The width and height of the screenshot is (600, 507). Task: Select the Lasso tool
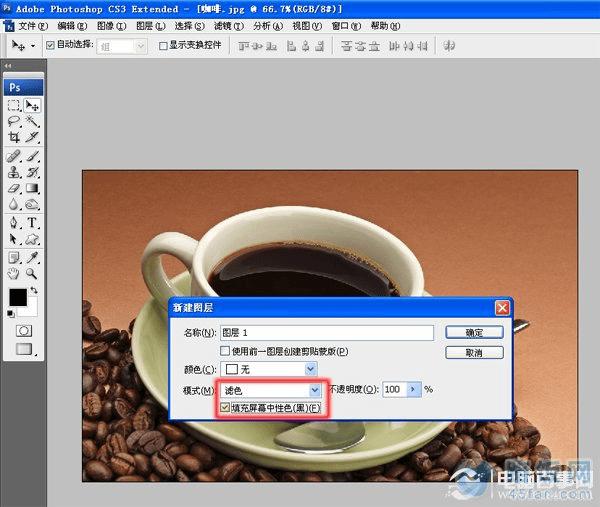click(x=14, y=121)
